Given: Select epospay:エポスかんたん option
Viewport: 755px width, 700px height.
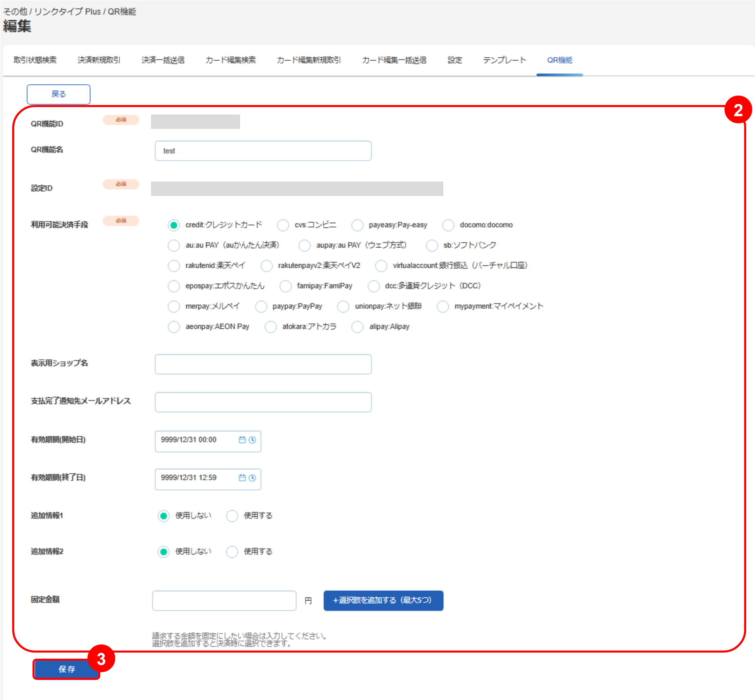Looking at the screenshot, I should click(174, 286).
